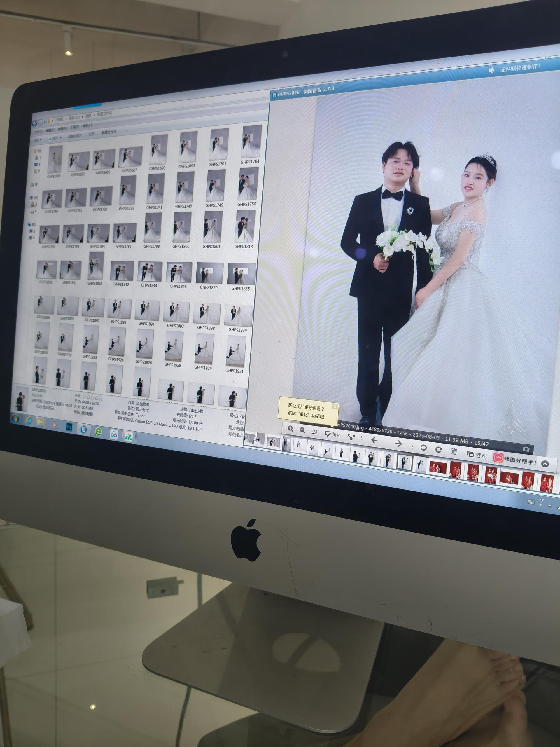Click the 打印 print button in Explorer
Viewport: 560px width, 747px height.
point(92,134)
